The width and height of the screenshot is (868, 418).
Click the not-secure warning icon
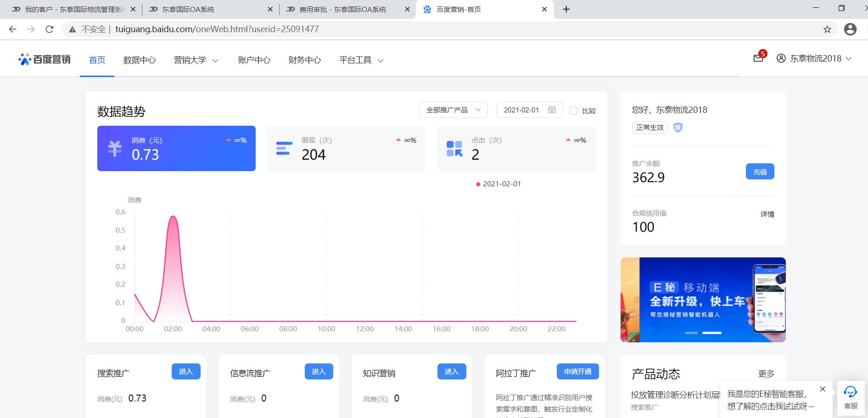coord(73,29)
